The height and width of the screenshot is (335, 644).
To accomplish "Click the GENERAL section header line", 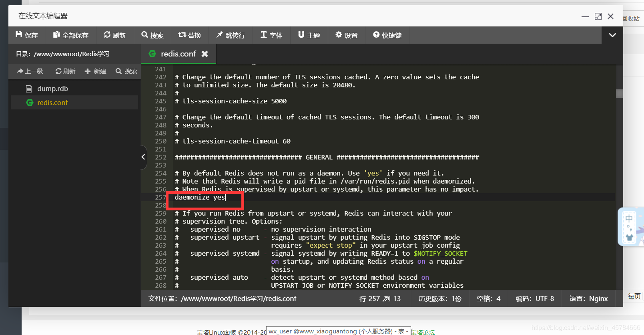I will [327, 157].
